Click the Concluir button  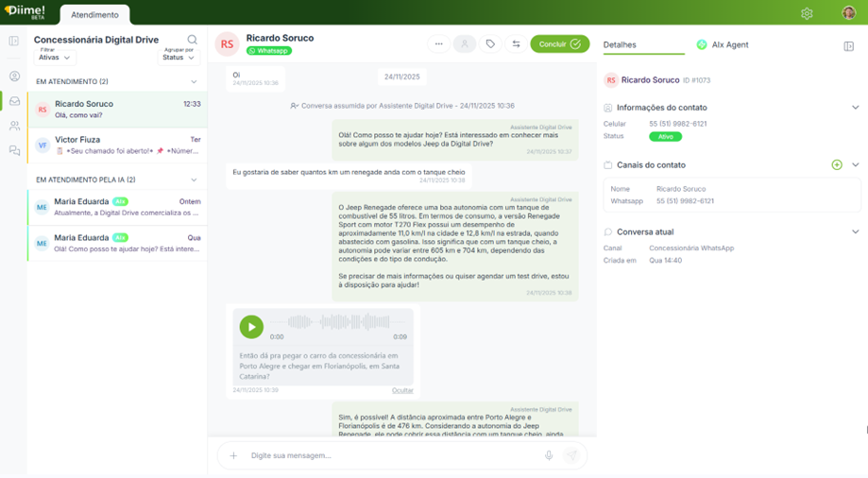[560, 44]
